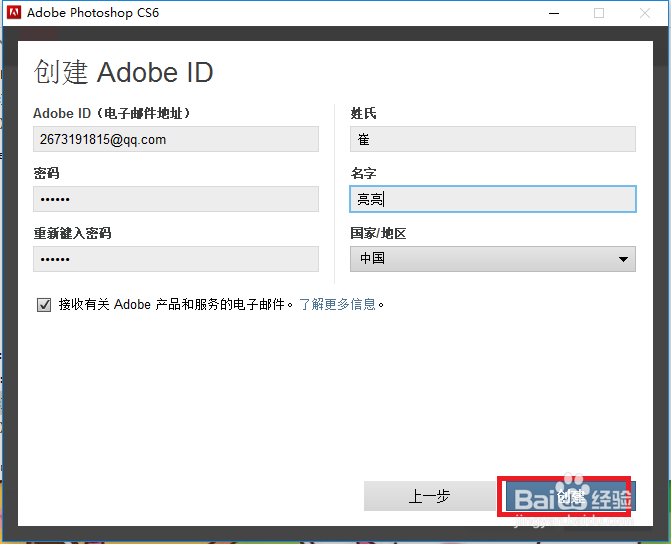
Task: Click the 上一步 back button
Action: 429,496
